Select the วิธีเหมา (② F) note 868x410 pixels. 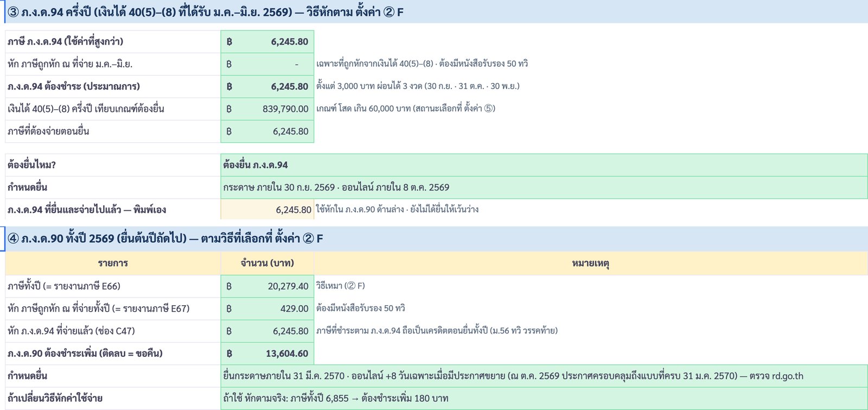point(341,286)
